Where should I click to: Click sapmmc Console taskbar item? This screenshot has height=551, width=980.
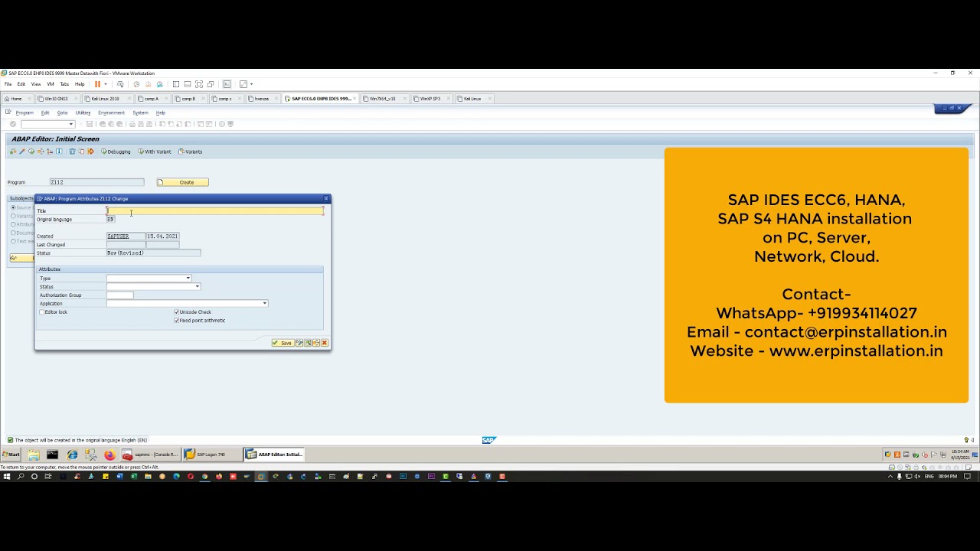pos(152,455)
